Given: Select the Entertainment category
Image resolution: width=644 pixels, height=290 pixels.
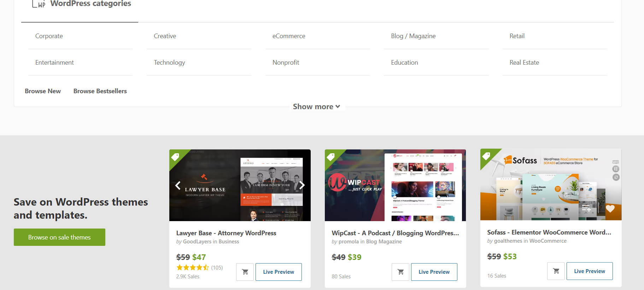Looking at the screenshot, I should pyautogui.click(x=54, y=63).
